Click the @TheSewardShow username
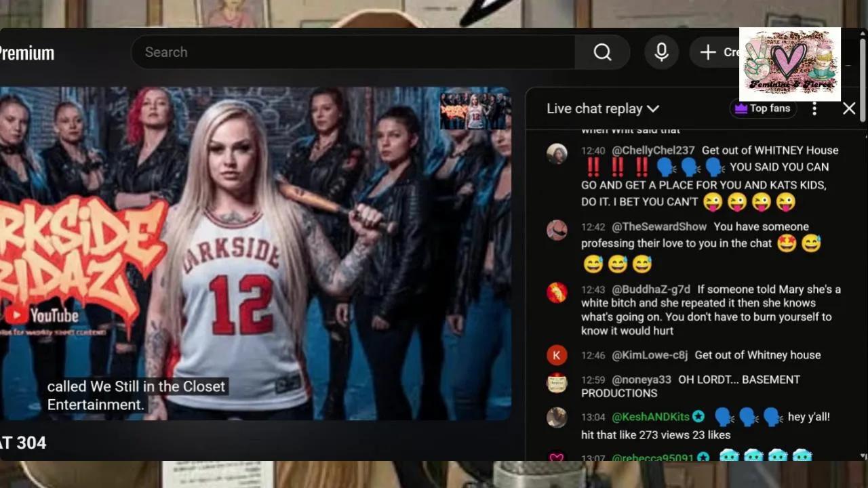The height and width of the screenshot is (488, 868). point(659,226)
